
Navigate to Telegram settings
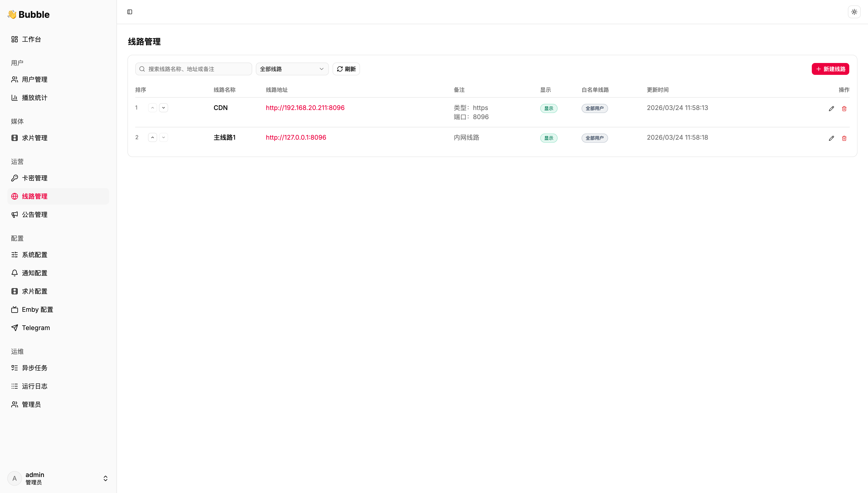[36, 328]
